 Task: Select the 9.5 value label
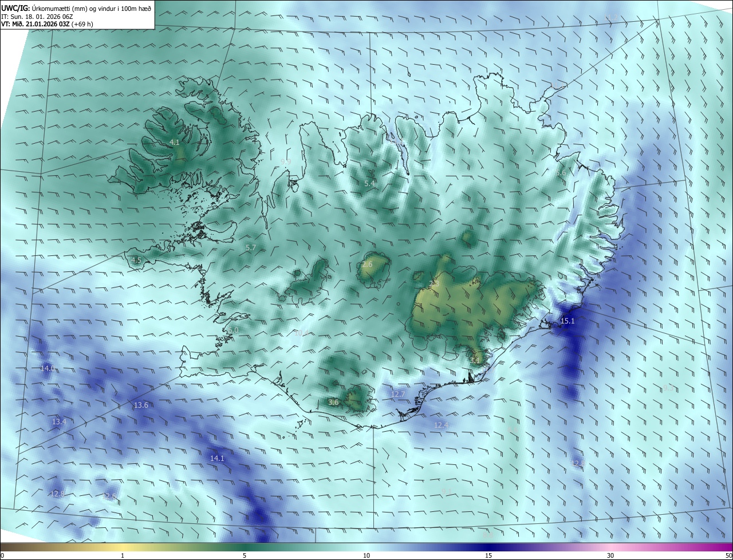coord(668,388)
